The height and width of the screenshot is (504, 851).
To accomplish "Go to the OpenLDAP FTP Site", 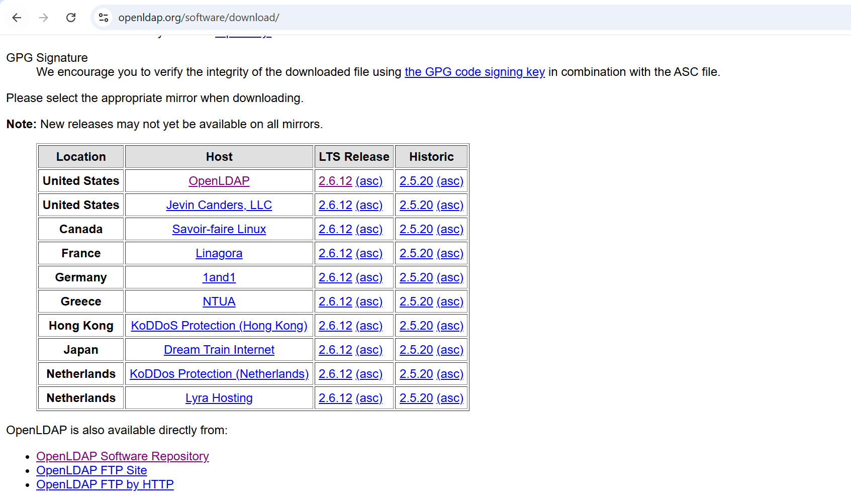I will pos(91,470).
